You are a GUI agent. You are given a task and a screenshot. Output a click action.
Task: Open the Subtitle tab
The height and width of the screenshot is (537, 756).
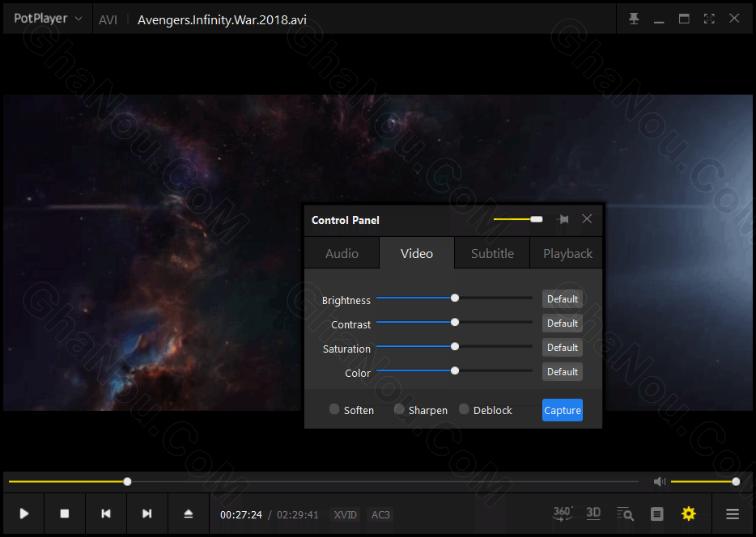(x=492, y=253)
